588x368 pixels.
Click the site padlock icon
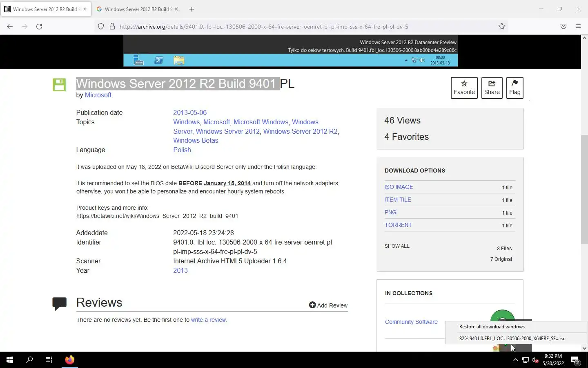(112, 27)
